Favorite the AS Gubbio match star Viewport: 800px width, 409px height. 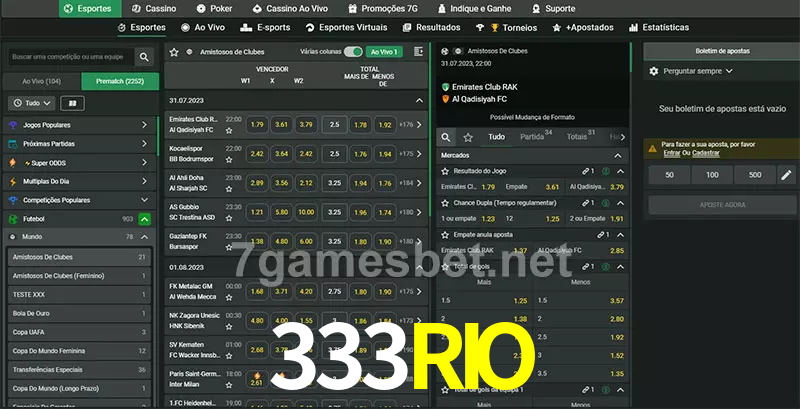point(229,218)
